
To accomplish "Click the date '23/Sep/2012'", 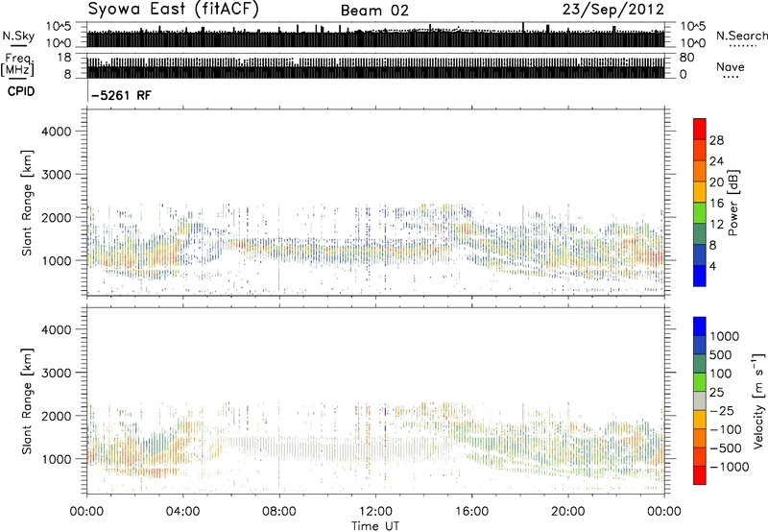I will tap(612, 10).
